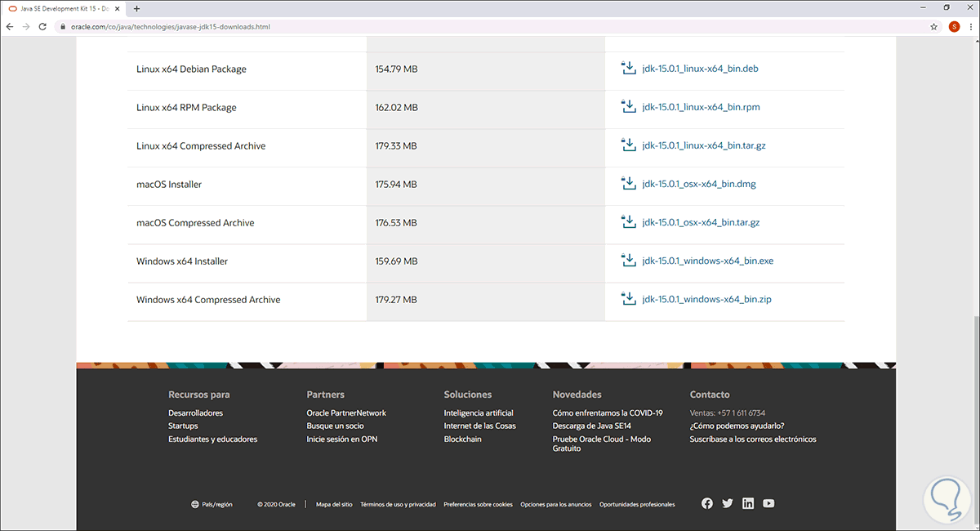Image resolution: width=980 pixels, height=531 pixels.
Task: Open a new browser tab
Action: [136, 8]
